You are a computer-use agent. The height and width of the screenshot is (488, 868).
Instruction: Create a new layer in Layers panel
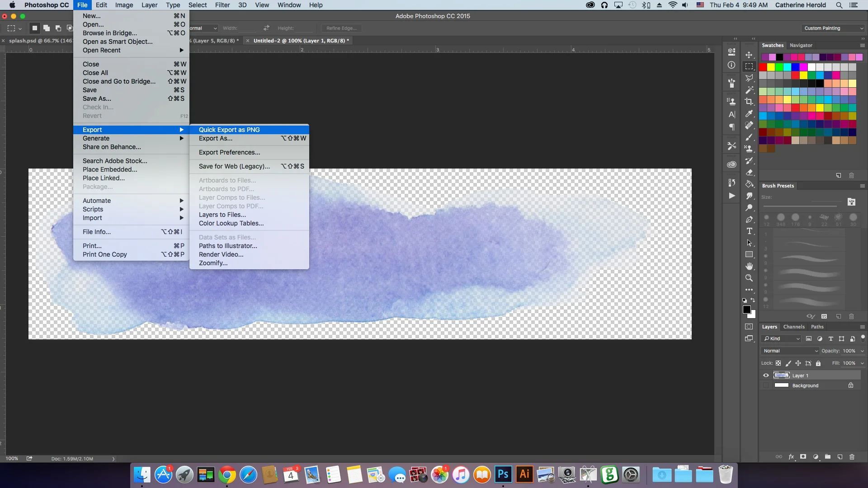click(840, 457)
